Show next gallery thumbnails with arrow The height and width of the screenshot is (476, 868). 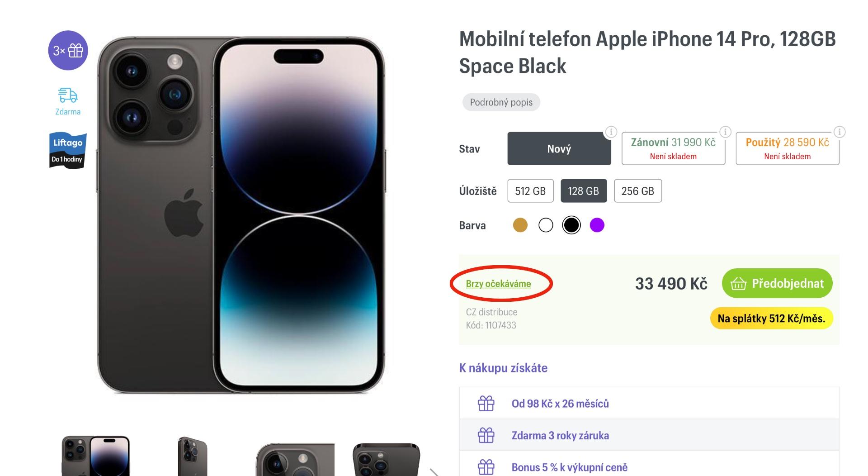[x=434, y=472]
